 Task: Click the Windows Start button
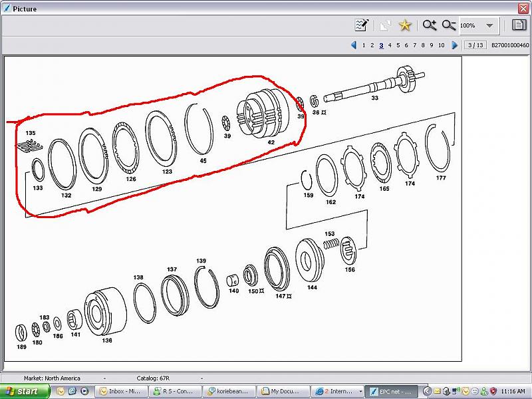tap(25, 391)
